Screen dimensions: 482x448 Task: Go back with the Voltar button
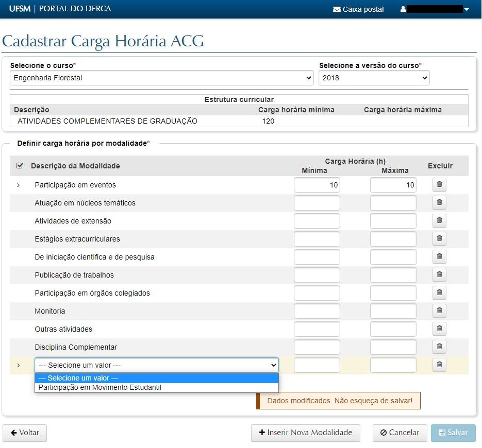[25, 433]
